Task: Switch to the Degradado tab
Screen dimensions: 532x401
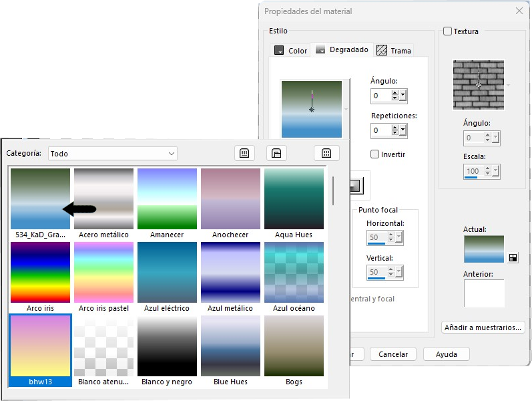Action: 342,49
